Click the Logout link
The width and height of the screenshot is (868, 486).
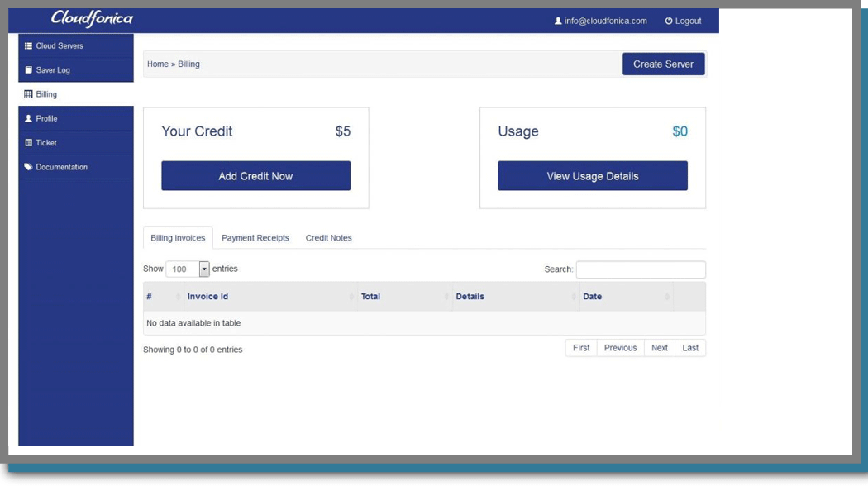[683, 21]
